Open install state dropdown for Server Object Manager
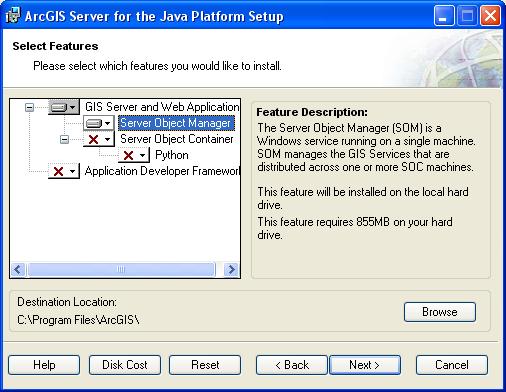Screen dimensions: 506x392 click(x=99, y=123)
